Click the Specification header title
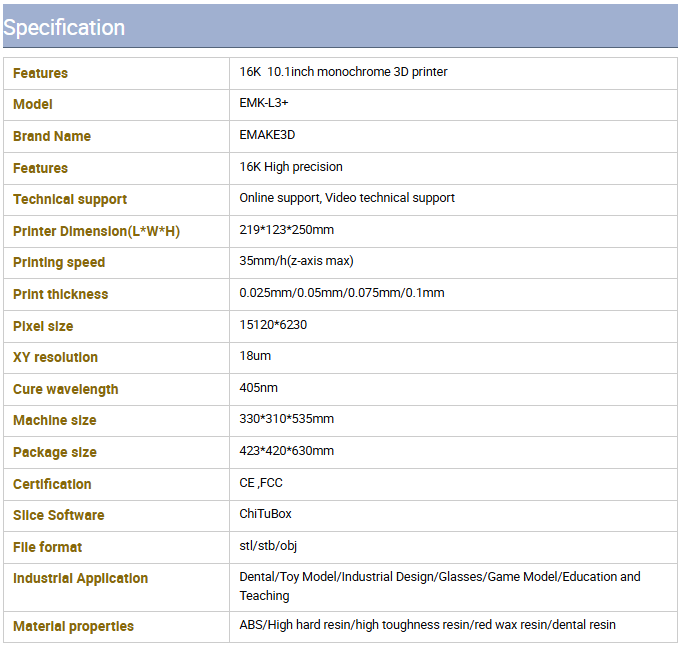 (x=64, y=28)
